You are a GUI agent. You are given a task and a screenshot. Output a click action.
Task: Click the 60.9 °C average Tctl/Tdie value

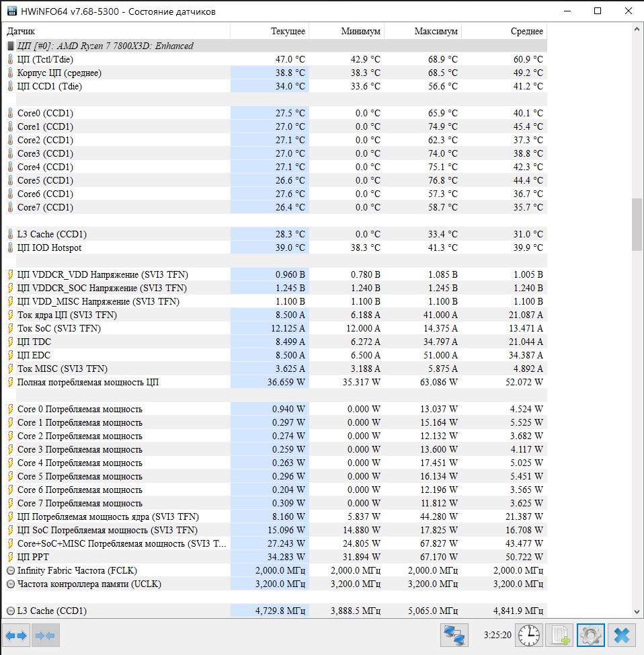click(528, 59)
